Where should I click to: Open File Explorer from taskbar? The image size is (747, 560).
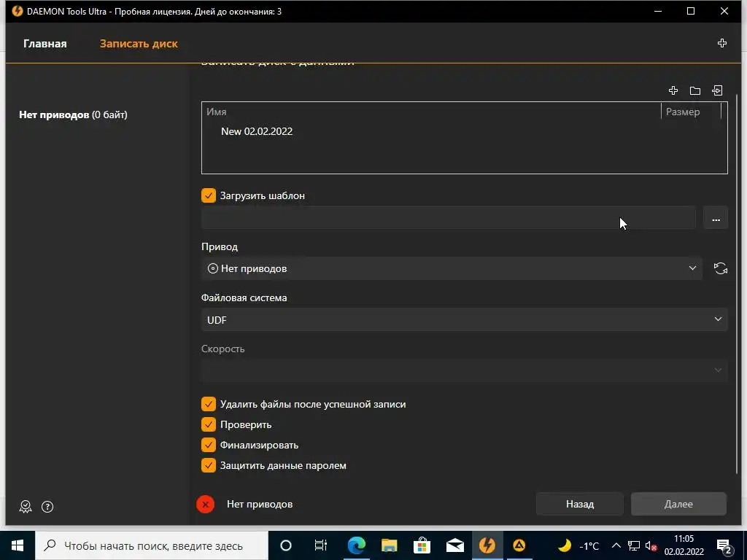point(390,545)
